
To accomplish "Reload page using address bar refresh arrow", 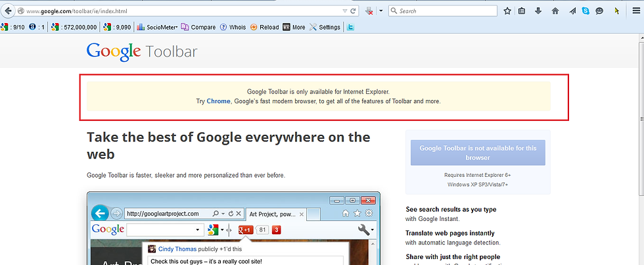I will (353, 11).
